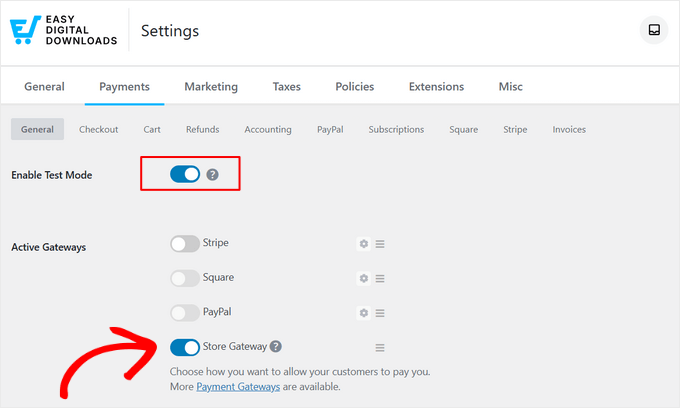Open the Checkout sub-tab
The width and height of the screenshot is (680, 408).
click(98, 129)
